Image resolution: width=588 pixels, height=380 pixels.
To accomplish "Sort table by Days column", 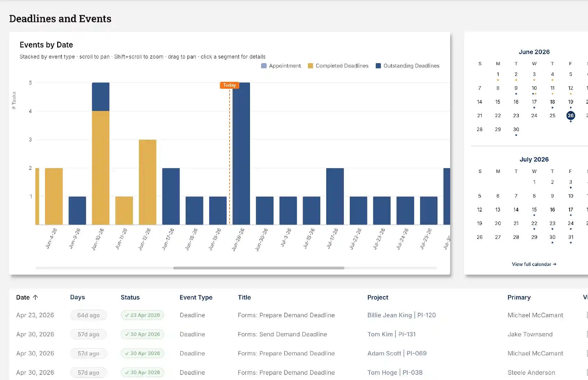I will [78, 297].
